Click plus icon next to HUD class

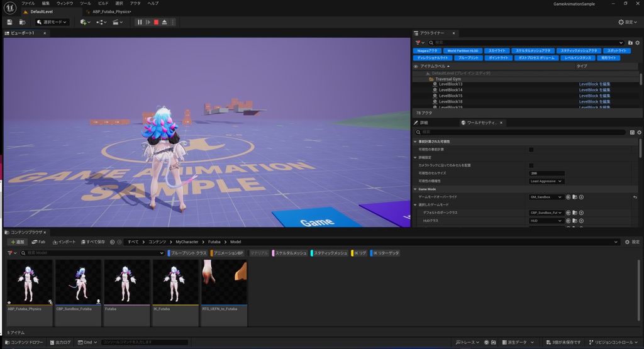coord(581,221)
